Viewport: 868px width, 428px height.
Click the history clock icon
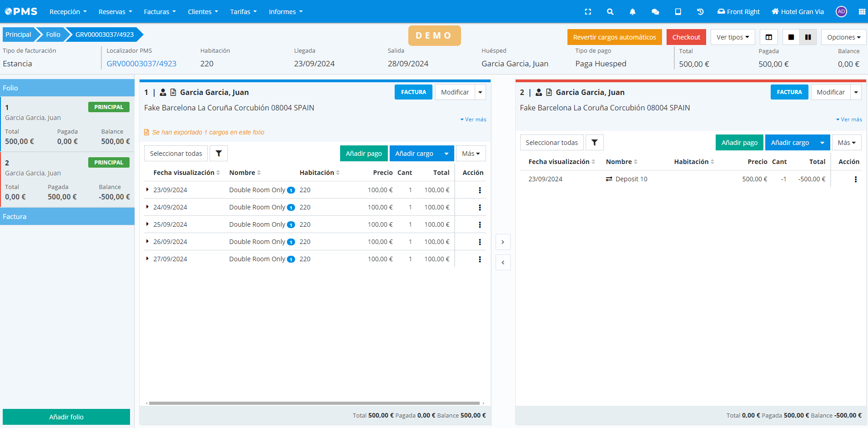tap(700, 12)
